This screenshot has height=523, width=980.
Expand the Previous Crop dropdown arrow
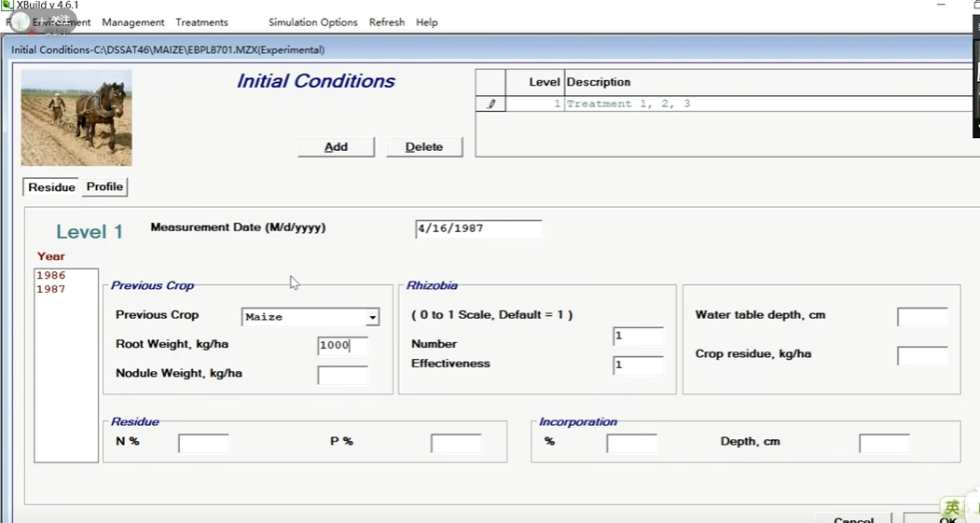pos(372,317)
